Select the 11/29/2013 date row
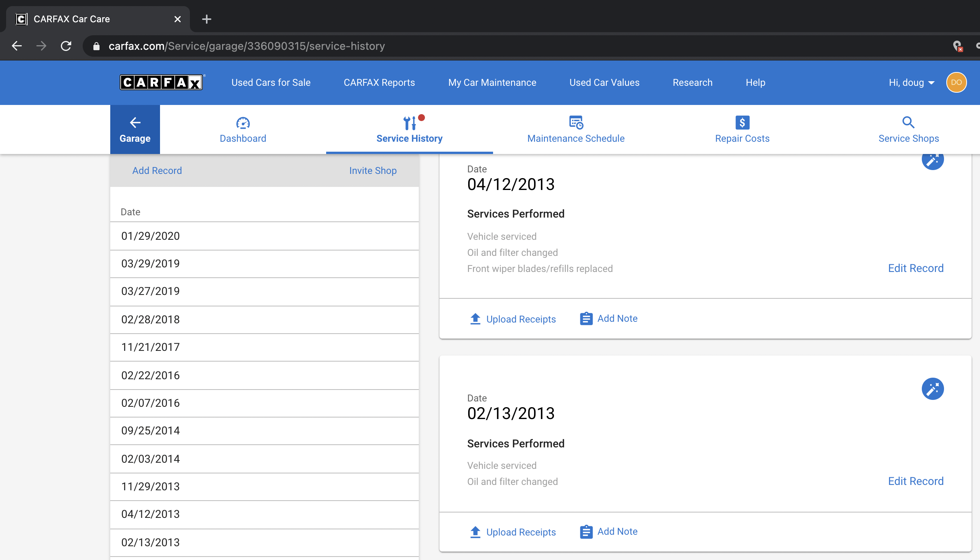The image size is (980, 560). [265, 486]
